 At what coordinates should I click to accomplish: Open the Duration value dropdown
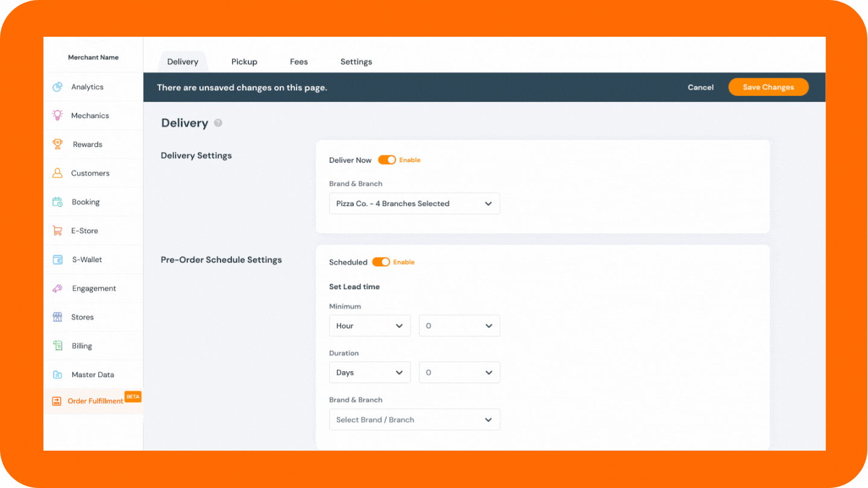click(x=459, y=373)
